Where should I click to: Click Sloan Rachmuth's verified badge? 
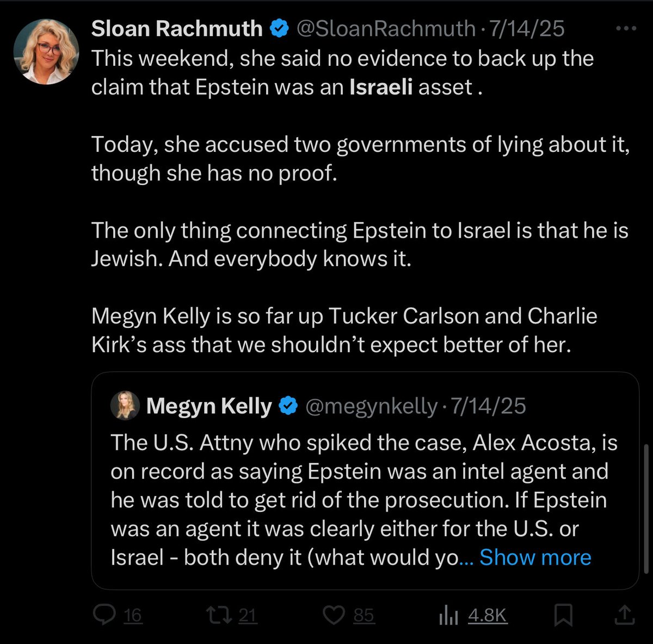[x=280, y=29]
